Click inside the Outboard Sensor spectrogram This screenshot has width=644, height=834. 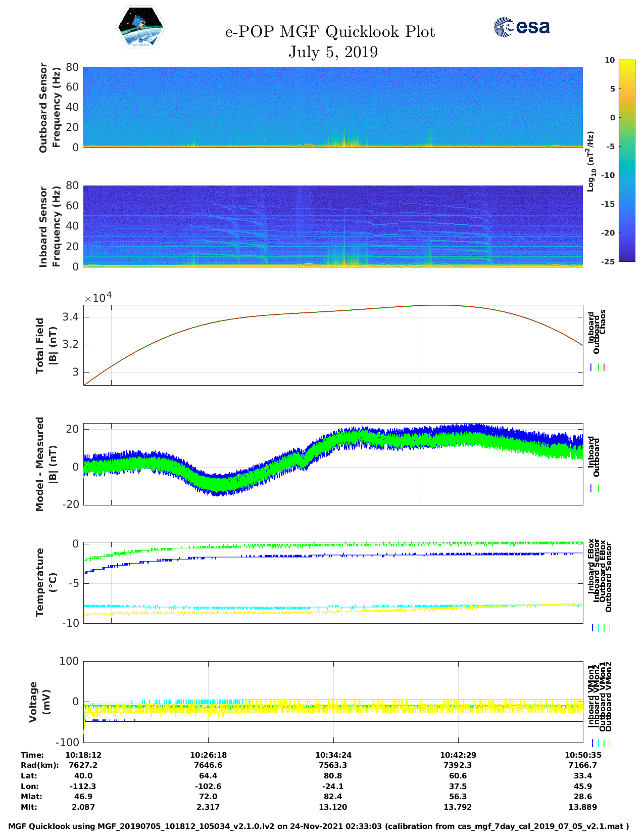[x=333, y=107]
